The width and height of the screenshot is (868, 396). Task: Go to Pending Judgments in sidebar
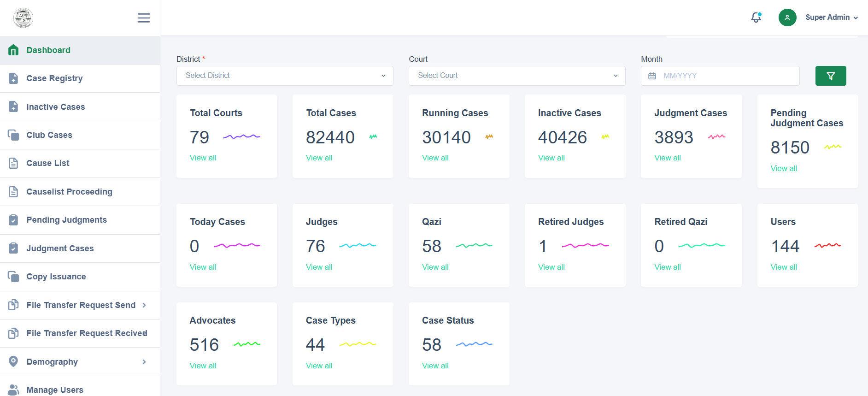pos(66,220)
